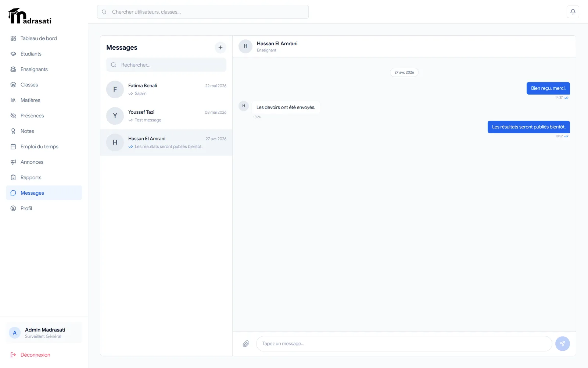
Task: Click 'Les devoirs ont été envoyés.' message
Action: [286, 107]
